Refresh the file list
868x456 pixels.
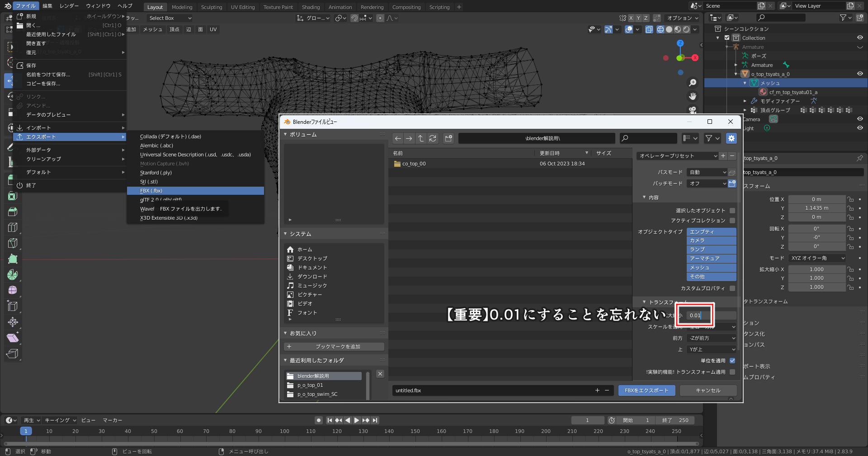click(x=433, y=138)
